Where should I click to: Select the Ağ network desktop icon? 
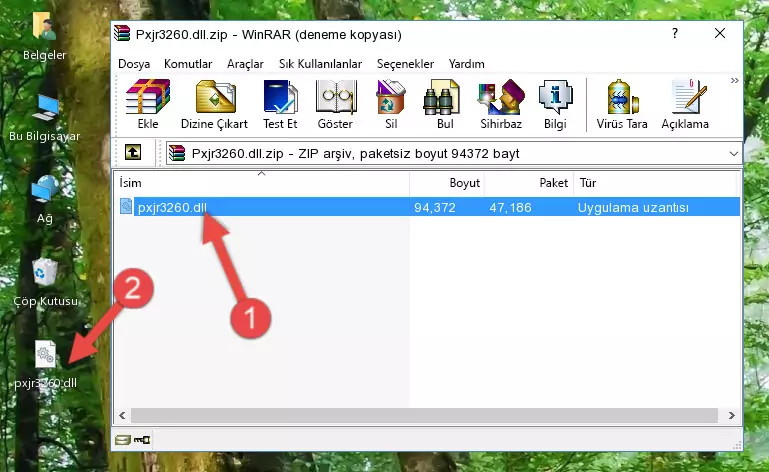tap(45, 200)
